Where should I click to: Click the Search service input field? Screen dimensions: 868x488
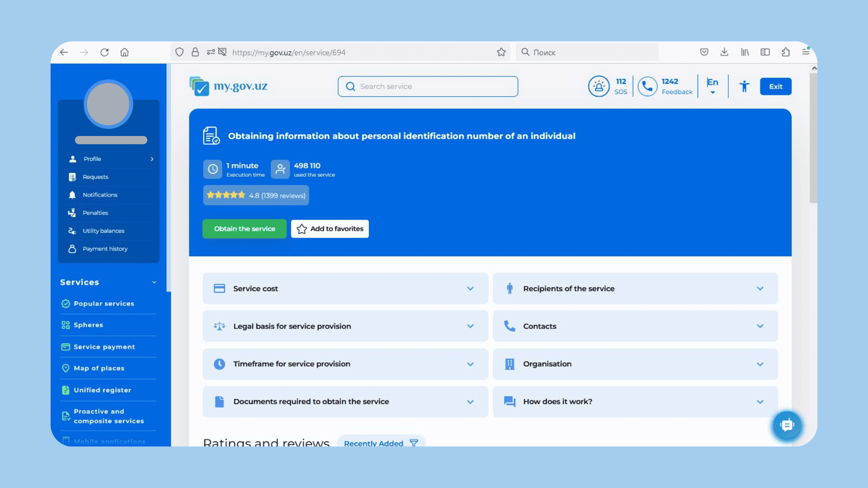pyautogui.click(x=428, y=86)
